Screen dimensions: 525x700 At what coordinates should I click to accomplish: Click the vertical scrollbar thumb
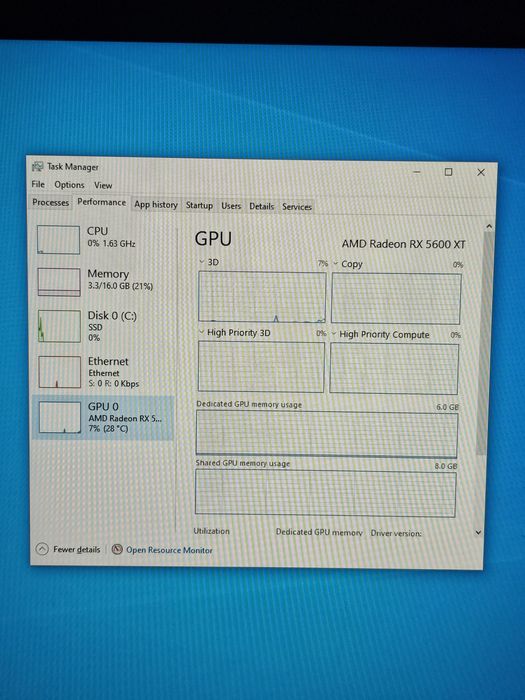coord(485,343)
